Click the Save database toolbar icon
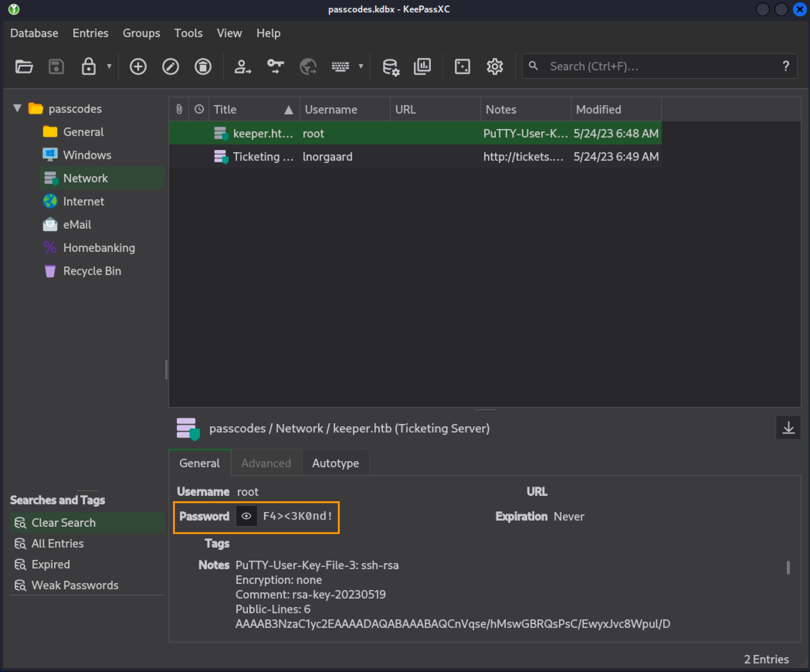This screenshot has height=672, width=810. (x=56, y=66)
